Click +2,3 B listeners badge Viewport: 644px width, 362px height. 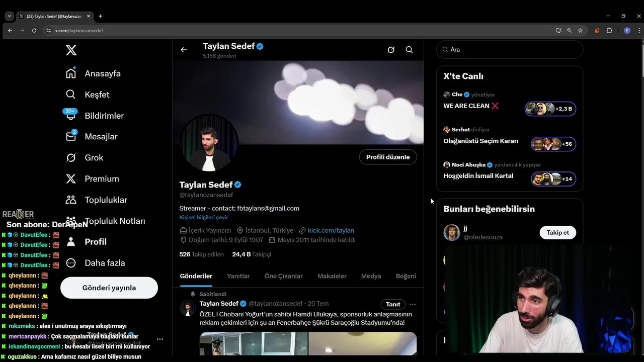pyautogui.click(x=550, y=109)
